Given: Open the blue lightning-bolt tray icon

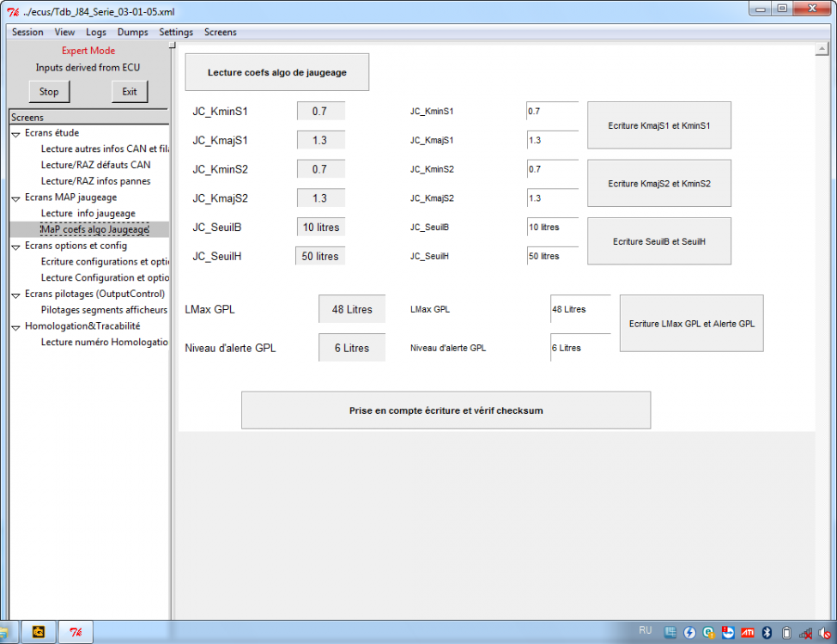Looking at the screenshot, I should click(x=689, y=633).
